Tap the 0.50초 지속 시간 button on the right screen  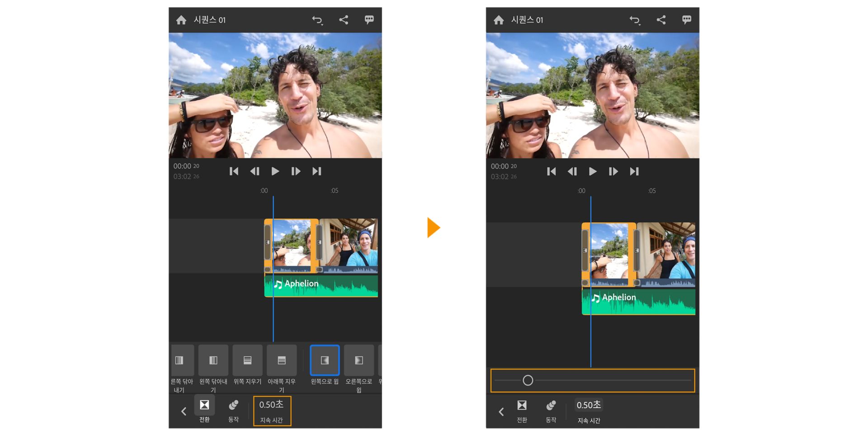point(589,411)
